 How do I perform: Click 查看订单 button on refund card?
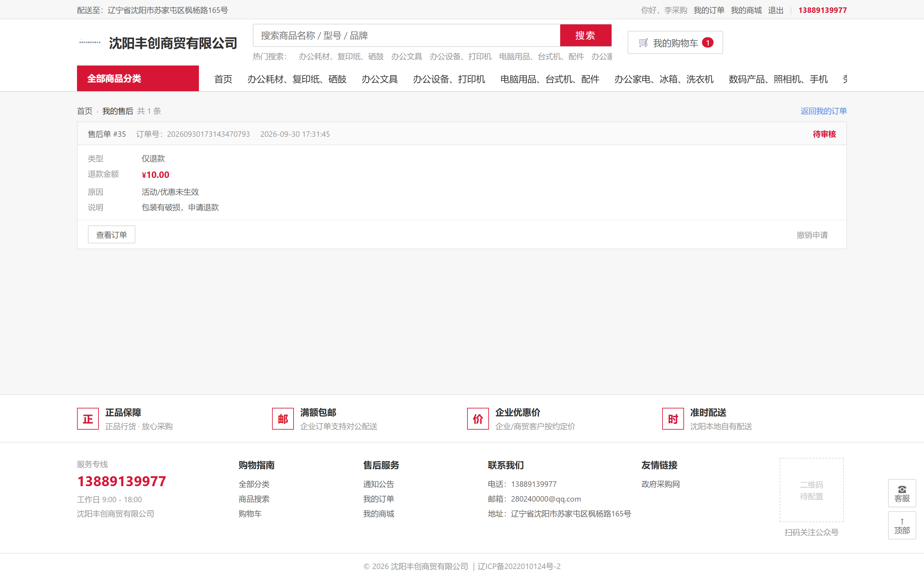click(112, 235)
